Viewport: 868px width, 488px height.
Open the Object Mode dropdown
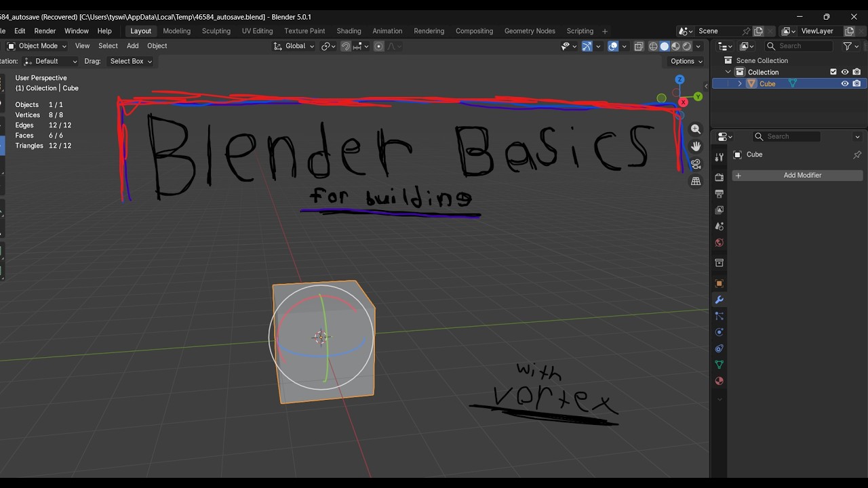click(x=37, y=46)
